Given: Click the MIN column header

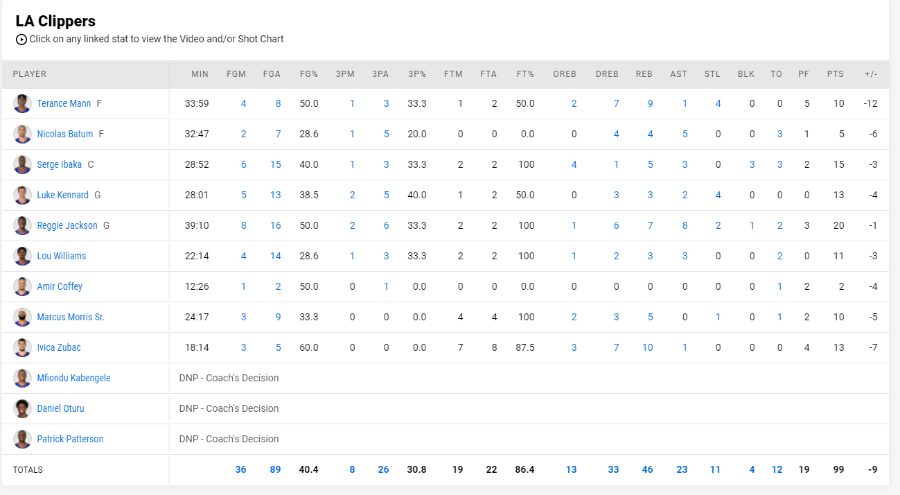Looking at the screenshot, I should 200,74.
